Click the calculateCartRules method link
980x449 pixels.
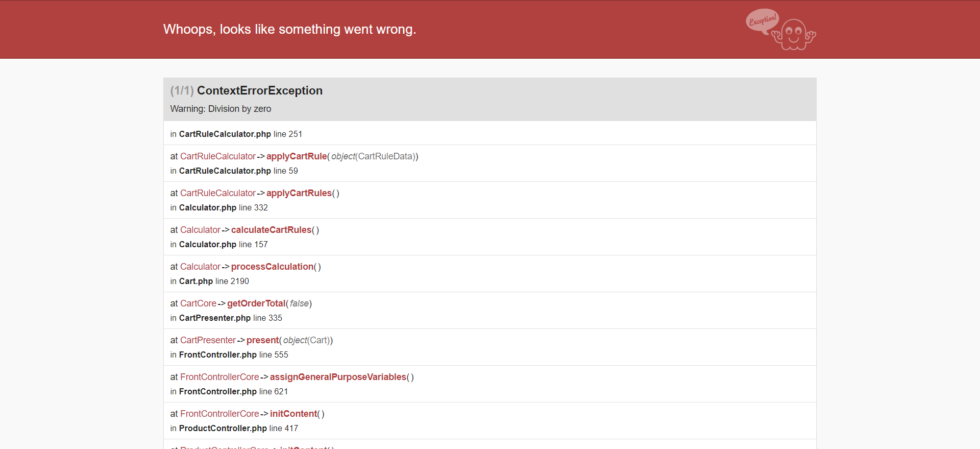pyautogui.click(x=271, y=230)
